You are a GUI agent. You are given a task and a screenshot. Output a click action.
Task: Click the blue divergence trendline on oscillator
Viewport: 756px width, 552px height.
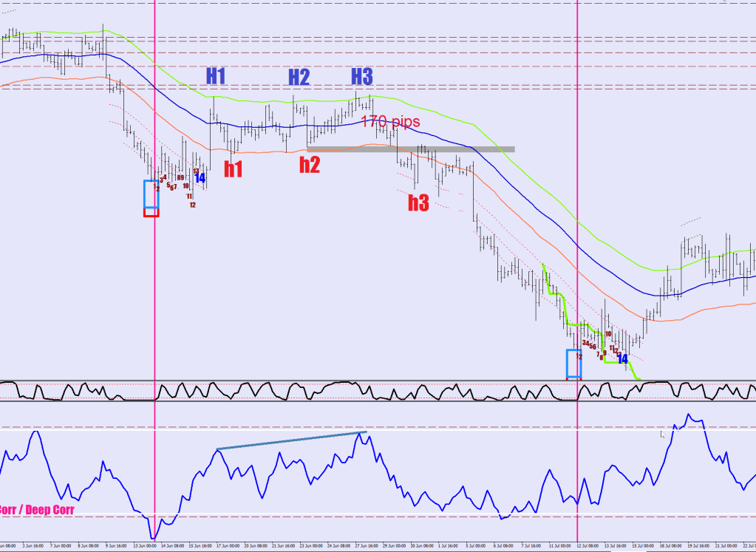tap(291, 440)
